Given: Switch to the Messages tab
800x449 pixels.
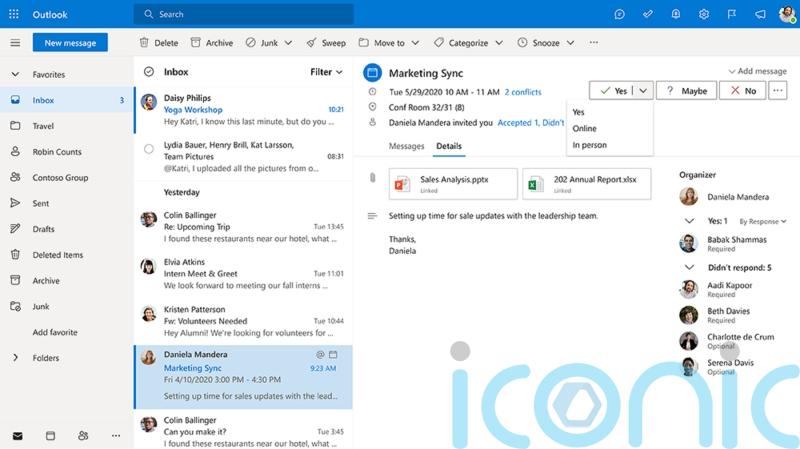Looking at the screenshot, I should click(407, 146).
